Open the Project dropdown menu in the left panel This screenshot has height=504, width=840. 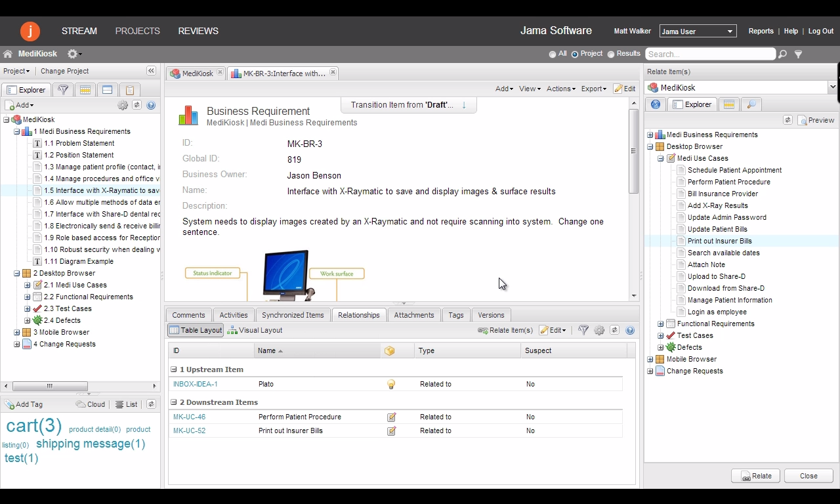tap(16, 71)
